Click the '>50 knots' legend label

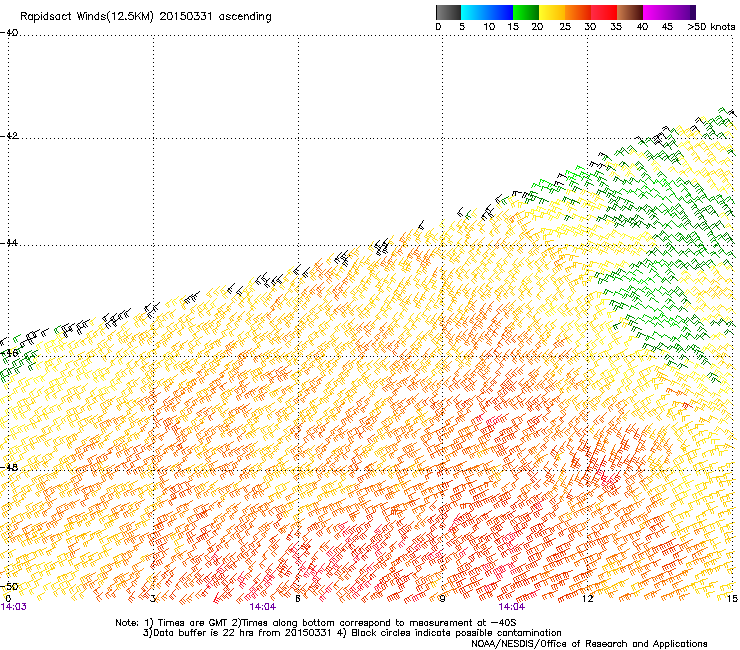coord(711,27)
